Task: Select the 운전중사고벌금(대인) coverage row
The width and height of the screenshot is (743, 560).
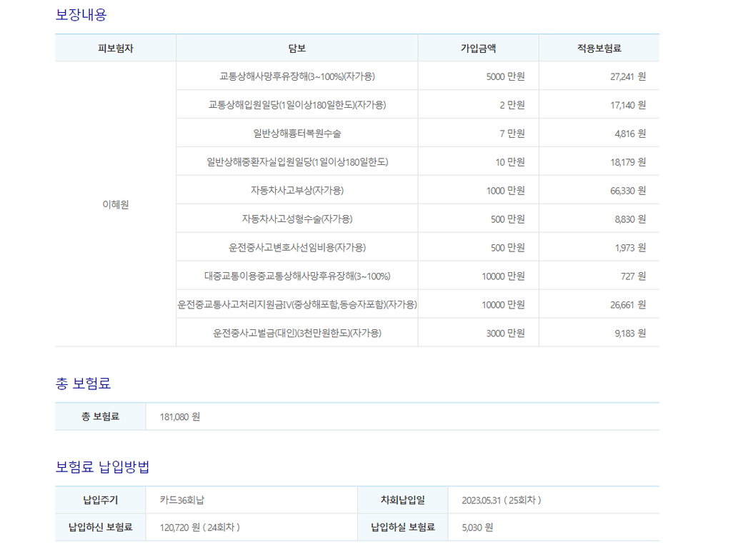Action: pyautogui.click(x=296, y=334)
